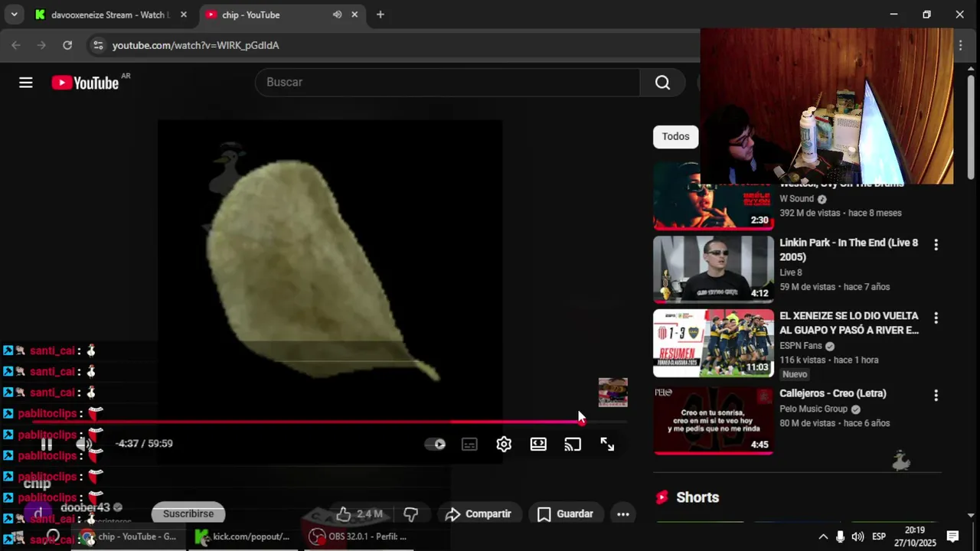
Task: Go to the YouTube home logo
Action: [x=85, y=83]
